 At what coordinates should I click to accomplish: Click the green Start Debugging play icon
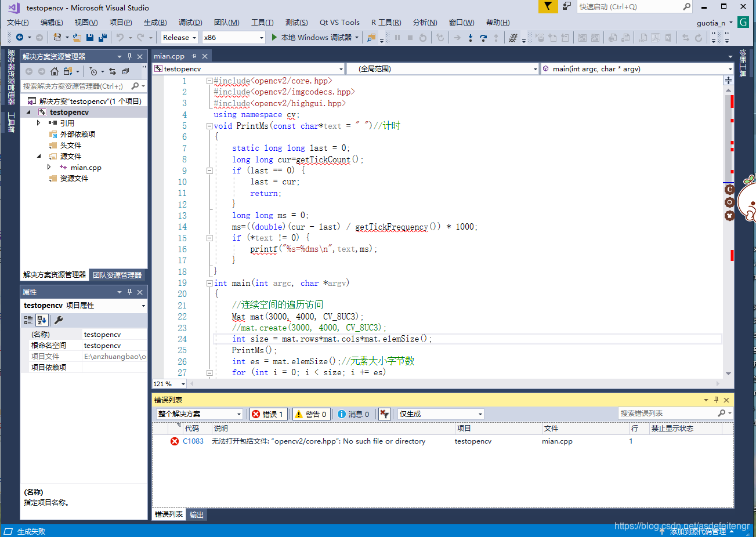tap(274, 37)
